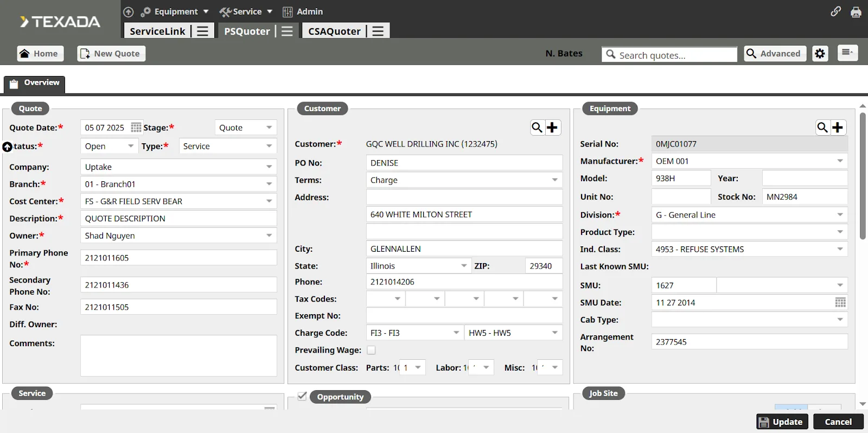Open the HW5 Charge Code dropdown
The height and width of the screenshot is (433, 868).
pos(513,333)
